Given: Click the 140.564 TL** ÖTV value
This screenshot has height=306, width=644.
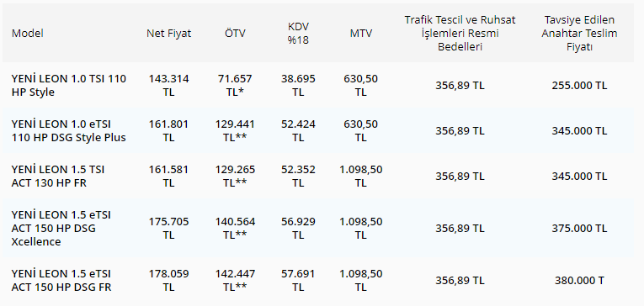Looking at the screenshot, I should [x=236, y=228].
